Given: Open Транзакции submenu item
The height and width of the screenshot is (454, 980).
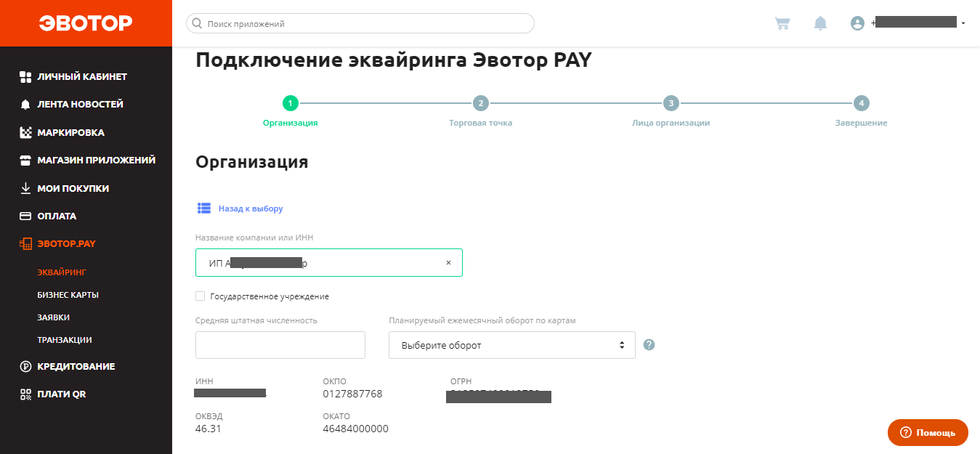Looking at the screenshot, I should tap(65, 340).
